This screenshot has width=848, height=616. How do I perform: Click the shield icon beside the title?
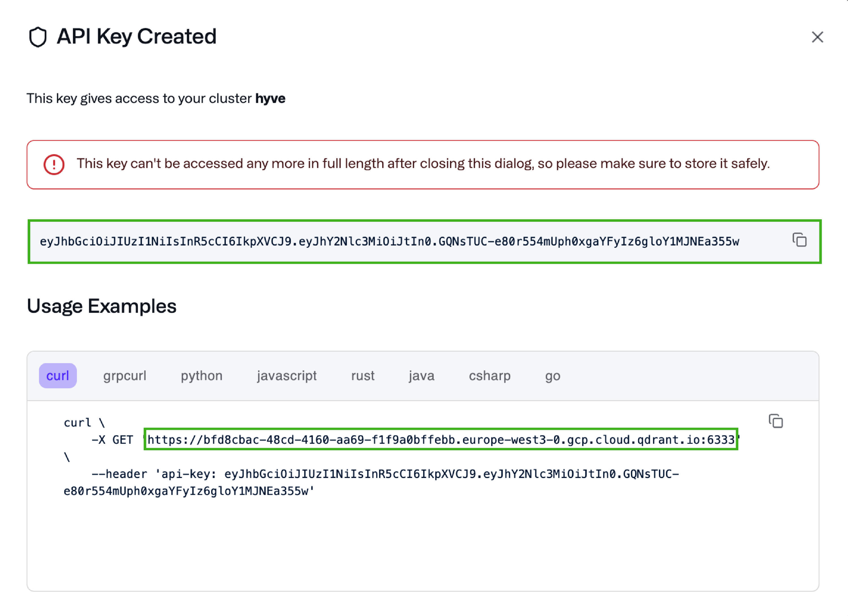(38, 37)
